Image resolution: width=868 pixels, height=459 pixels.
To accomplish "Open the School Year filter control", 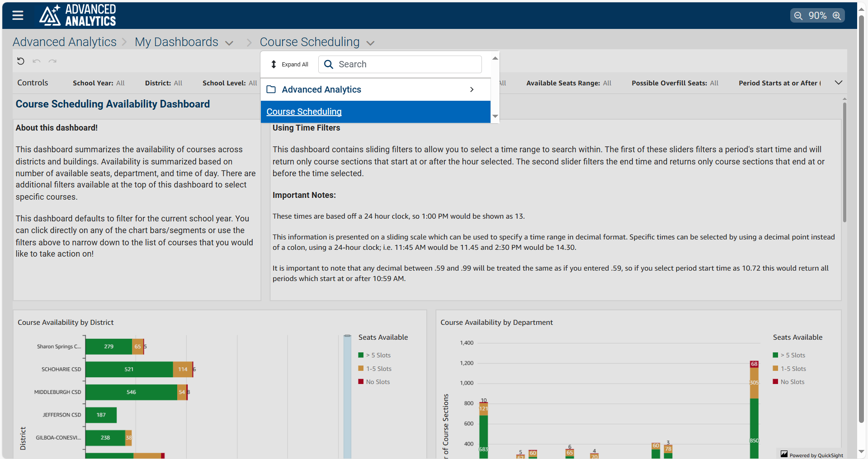I will 99,83.
